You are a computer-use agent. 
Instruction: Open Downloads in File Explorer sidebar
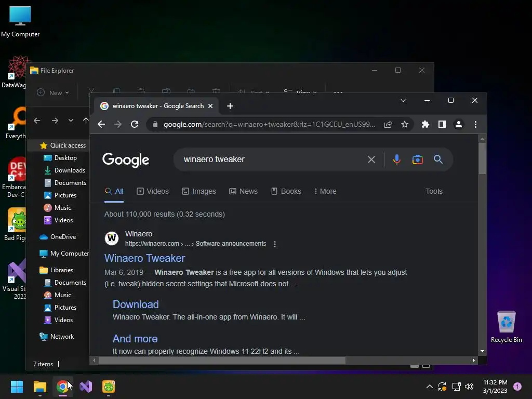64,170
